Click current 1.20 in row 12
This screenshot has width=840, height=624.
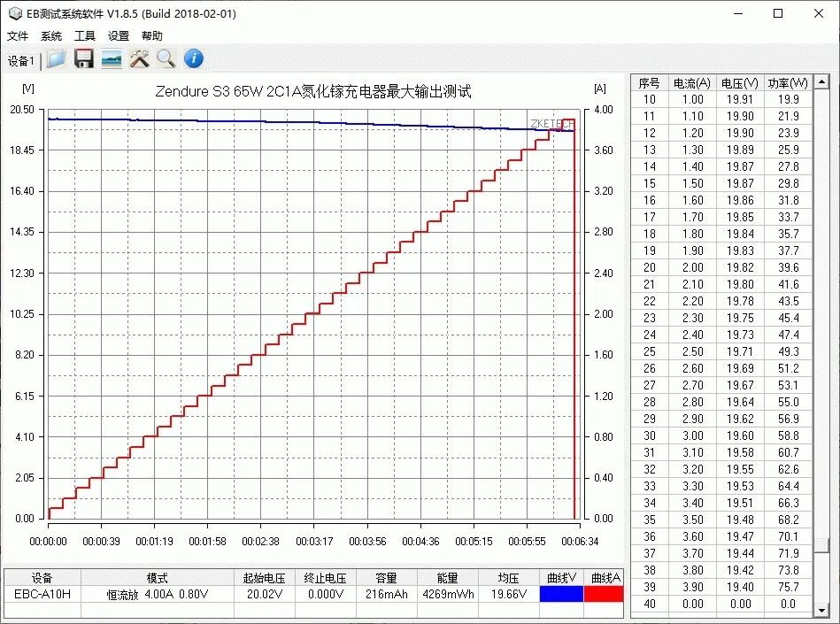pos(693,133)
